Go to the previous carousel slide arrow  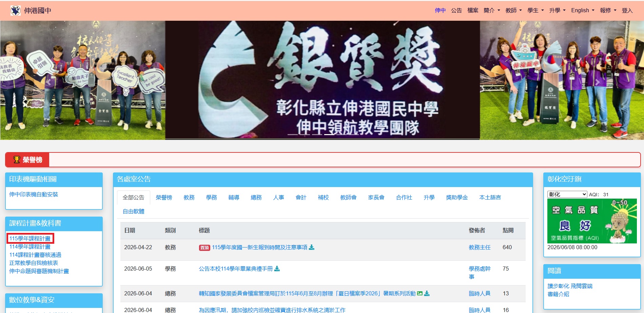pyautogui.click(x=48, y=82)
